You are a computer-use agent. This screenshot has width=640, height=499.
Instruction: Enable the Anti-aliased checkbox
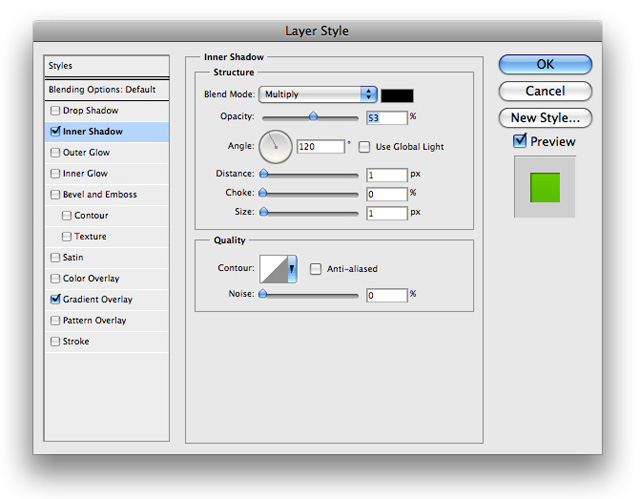coord(315,269)
